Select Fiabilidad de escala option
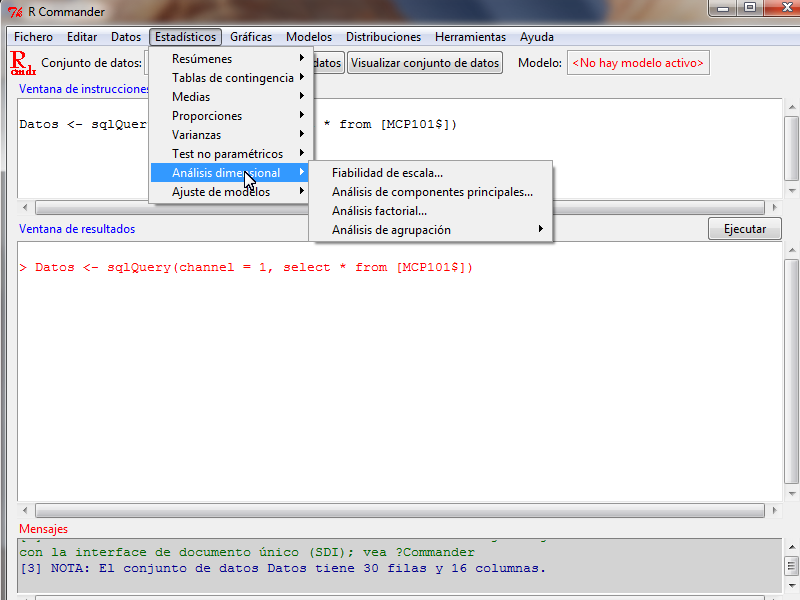This screenshot has height=600, width=800. 387,173
